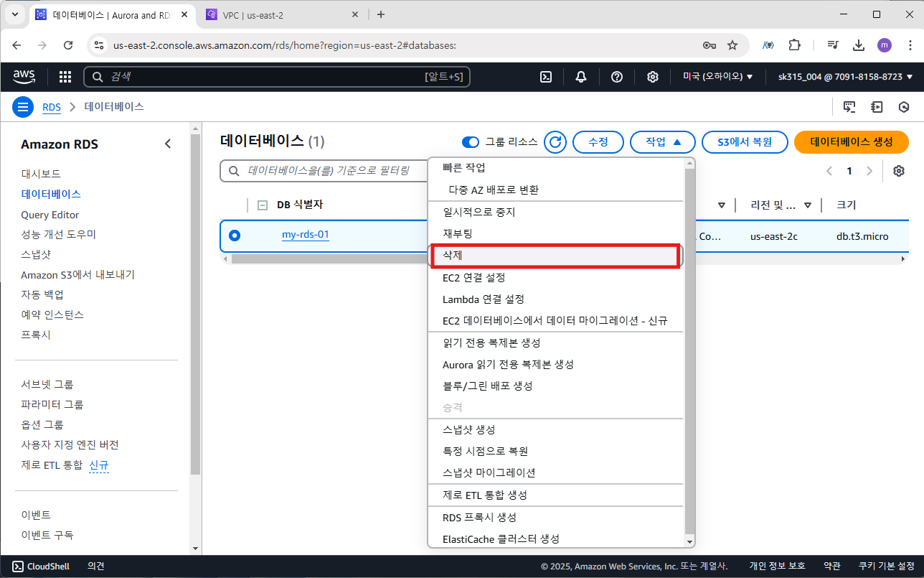Bookmark this page with the star icon
The image size is (924, 578).
(x=732, y=45)
